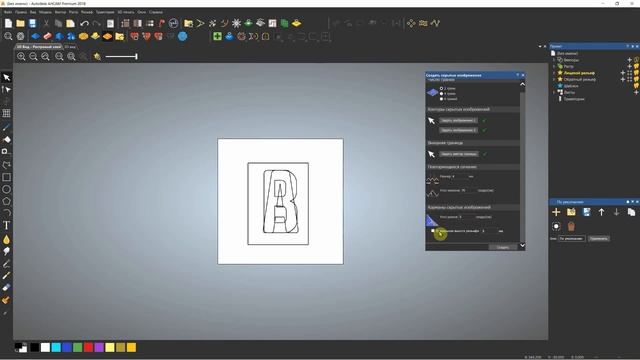Select the Ellipse drawing tool

coord(7,189)
